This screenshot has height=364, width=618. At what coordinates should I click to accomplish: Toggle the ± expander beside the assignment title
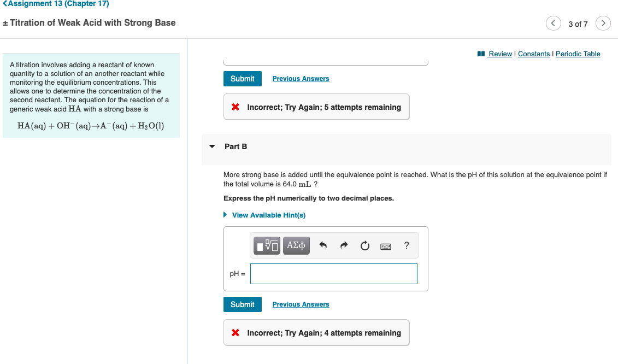[x=5, y=23]
